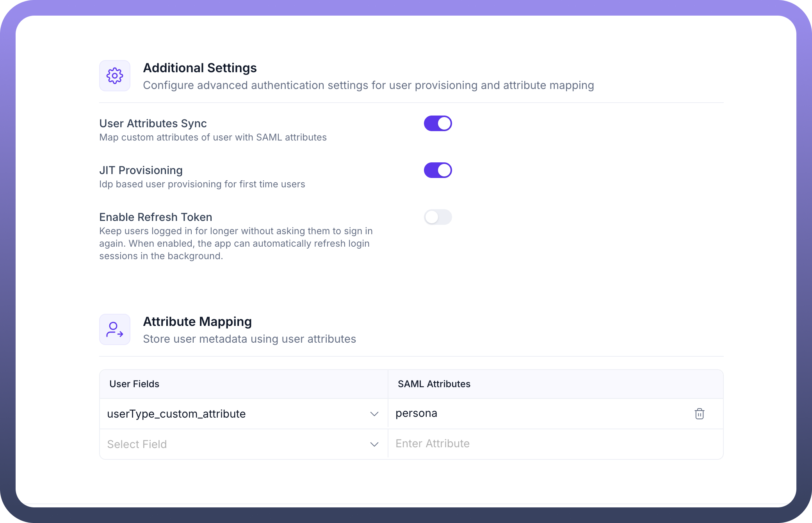812x523 pixels.
Task: Click the refresh token description text
Action: tap(235, 244)
